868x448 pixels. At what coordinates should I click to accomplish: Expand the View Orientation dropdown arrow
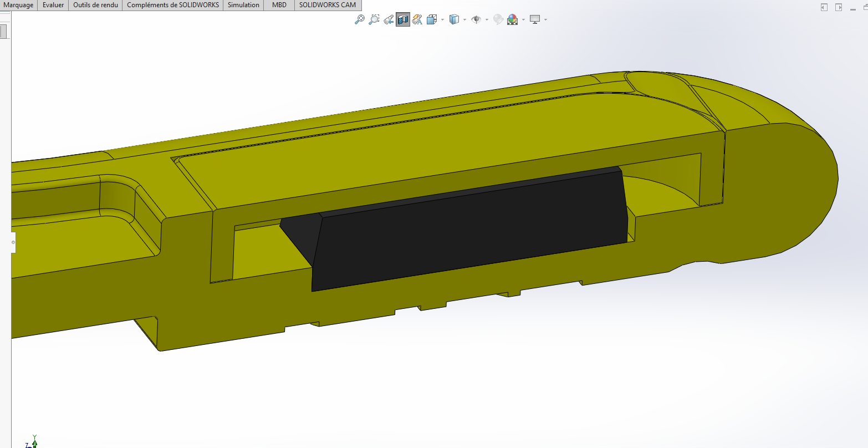[x=443, y=20]
